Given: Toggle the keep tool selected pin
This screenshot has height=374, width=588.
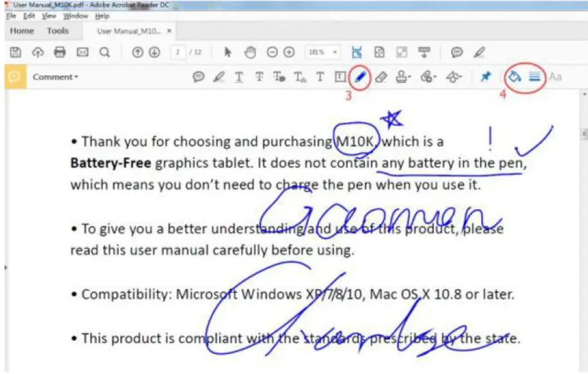Looking at the screenshot, I should click(486, 77).
